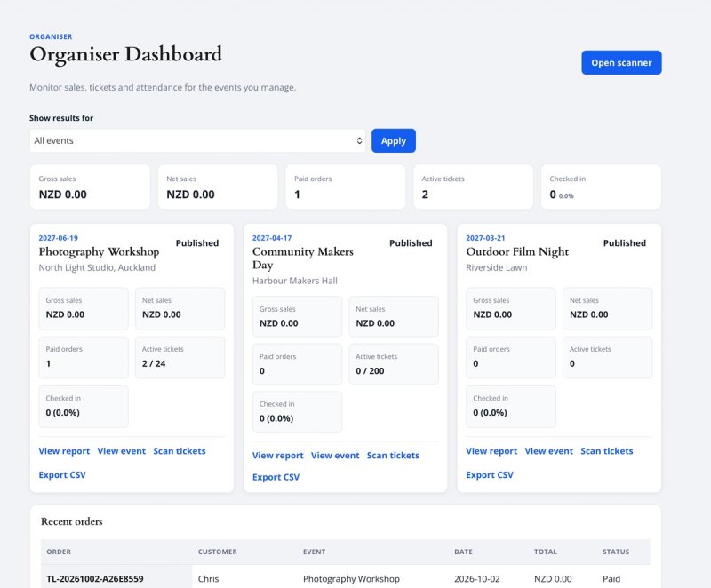Click the Published status on Outdoor Film Night
The height and width of the screenshot is (588, 711).
pyautogui.click(x=625, y=243)
